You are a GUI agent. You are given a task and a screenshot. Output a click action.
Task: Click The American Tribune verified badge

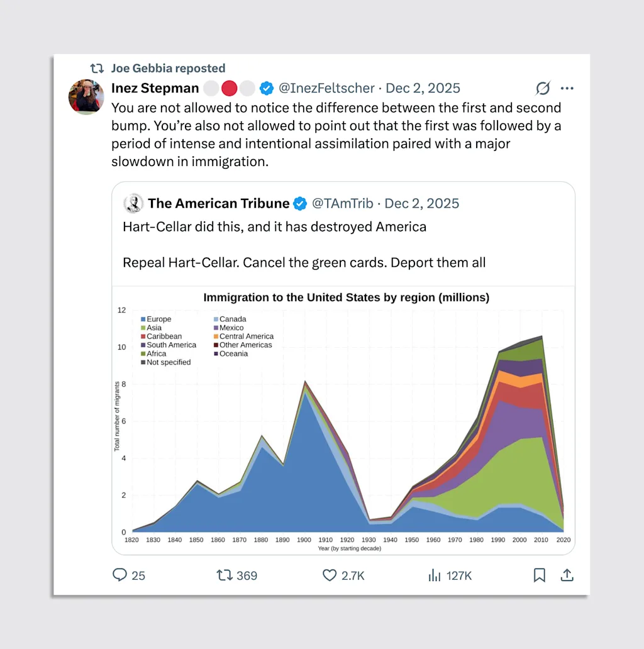(301, 203)
